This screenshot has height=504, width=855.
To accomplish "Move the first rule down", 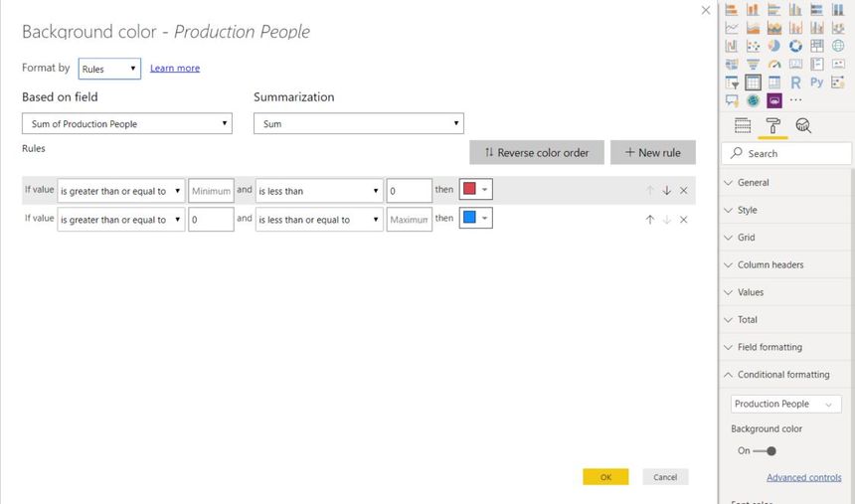I will [x=666, y=190].
